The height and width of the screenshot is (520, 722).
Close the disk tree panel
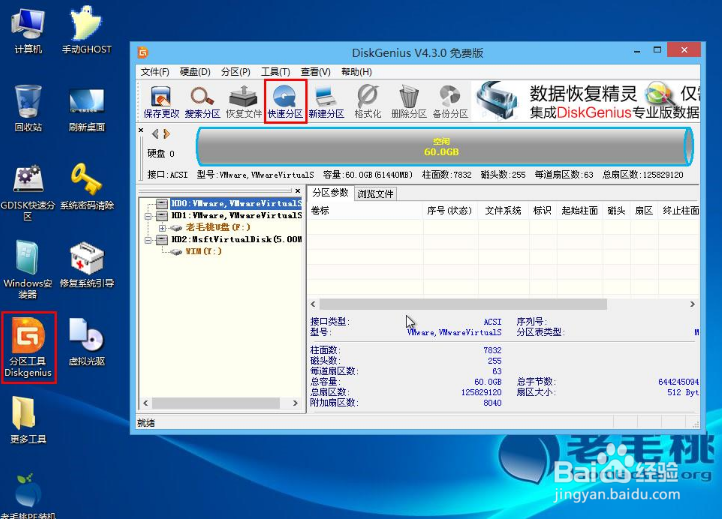click(298, 191)
